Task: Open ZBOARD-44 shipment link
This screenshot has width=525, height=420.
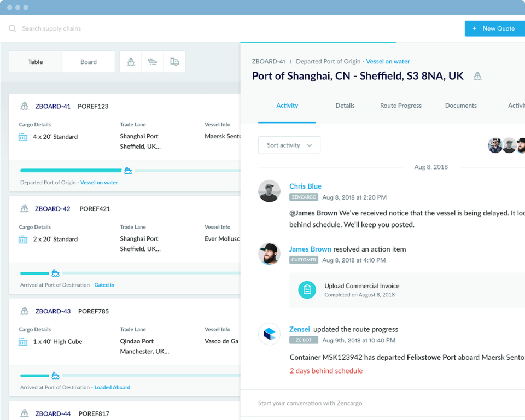Action: (53, 413)
